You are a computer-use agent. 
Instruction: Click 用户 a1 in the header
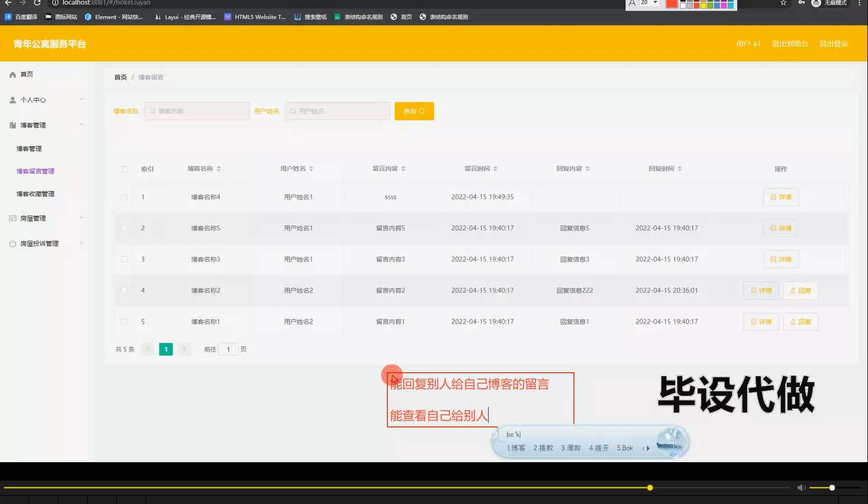(748, 44)
